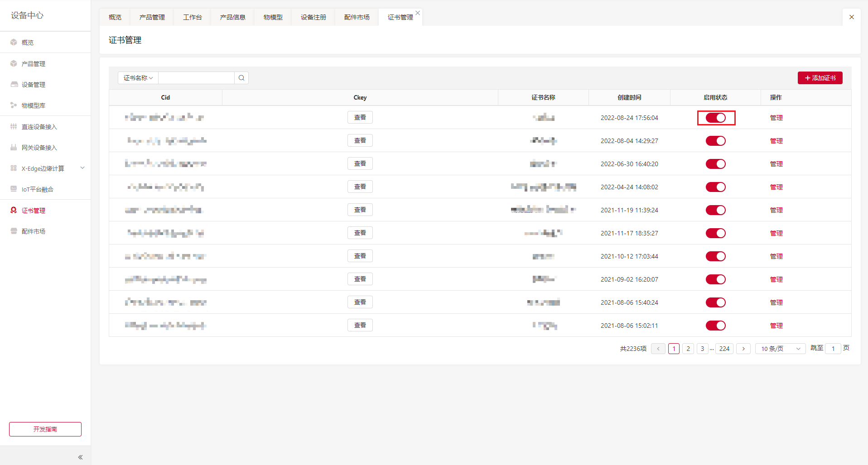Open the 证书名称 search filter dropdown
Screen dimensions: 868x465
pyautogui.click(x=138, y=78)
